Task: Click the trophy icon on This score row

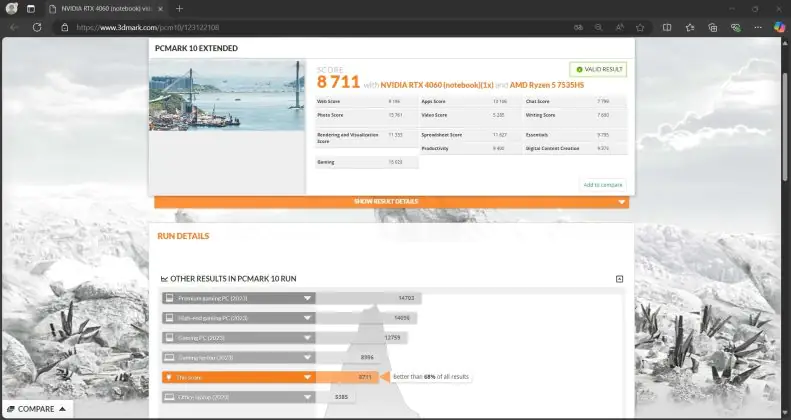Action: [169, 377]
